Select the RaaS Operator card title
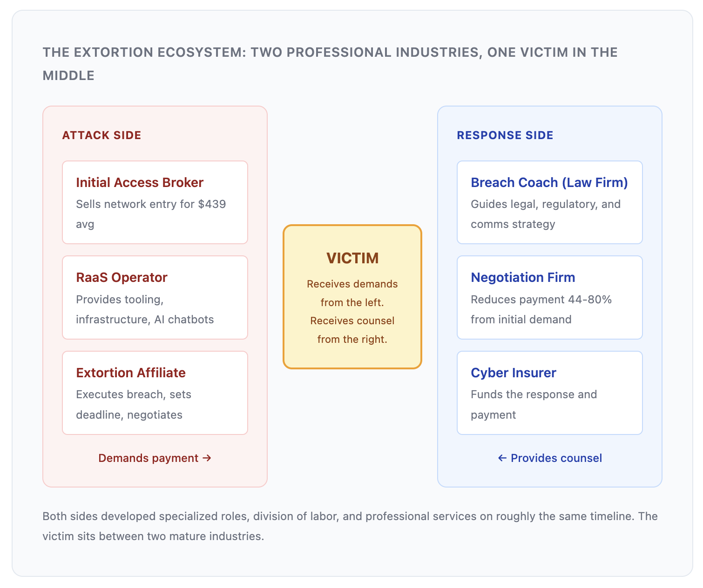 point(122,277)
